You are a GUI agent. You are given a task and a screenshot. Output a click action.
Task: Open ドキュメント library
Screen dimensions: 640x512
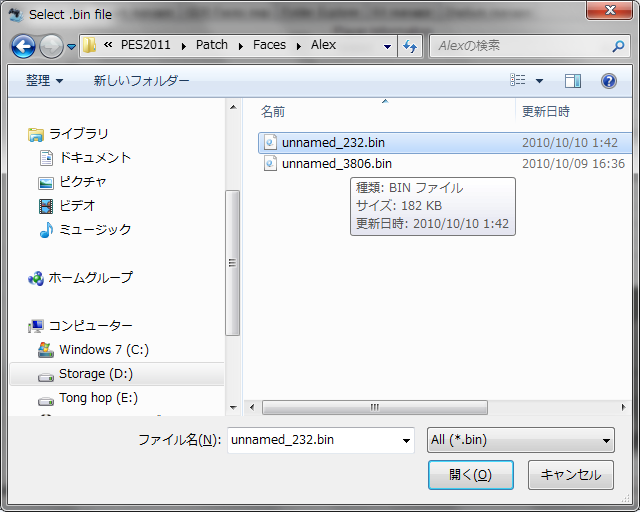[95, 158]
